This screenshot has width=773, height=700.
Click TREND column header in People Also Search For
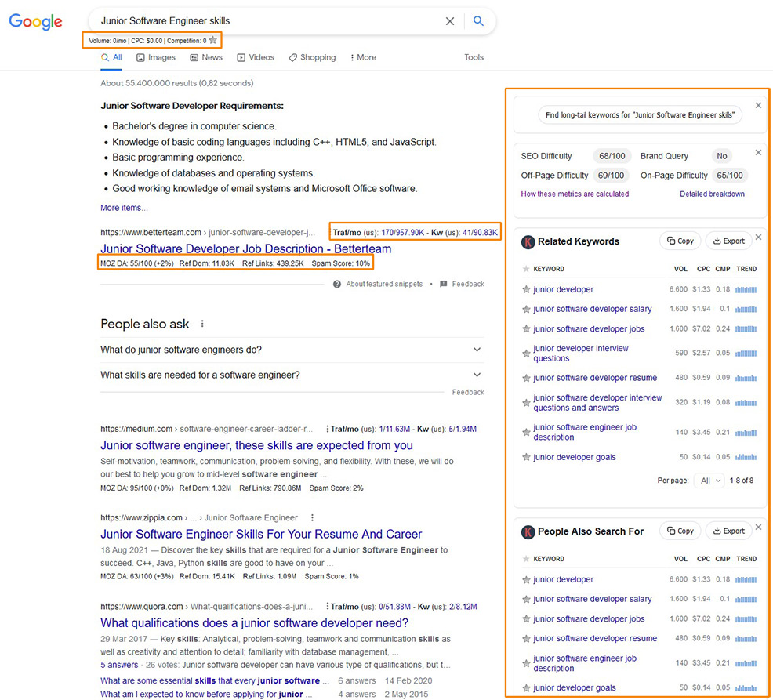tap(746, 559)
